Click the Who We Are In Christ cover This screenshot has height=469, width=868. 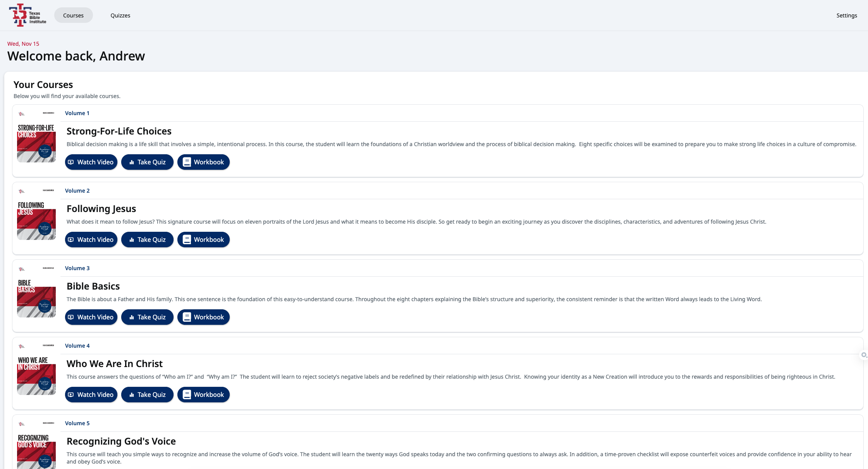coord(36,369)
